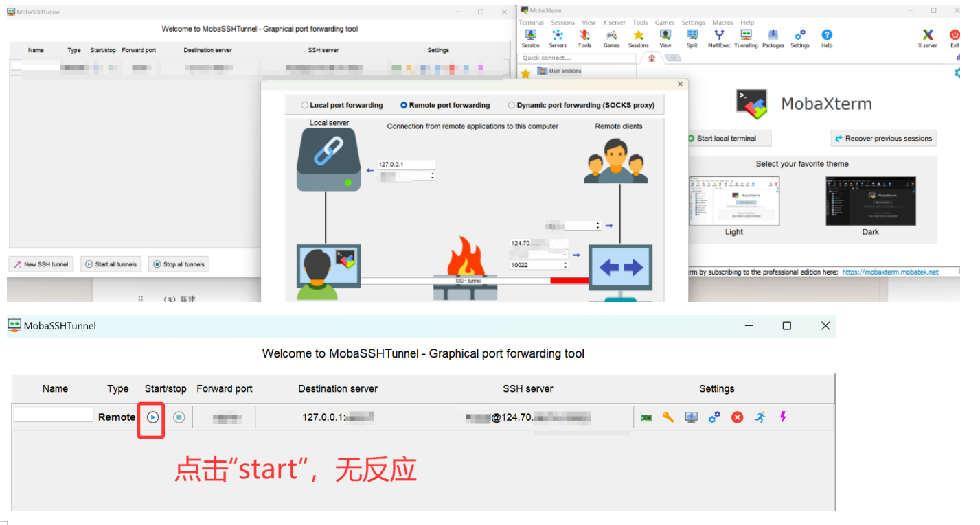Close the port forwarding dialog

pos(680,84)
